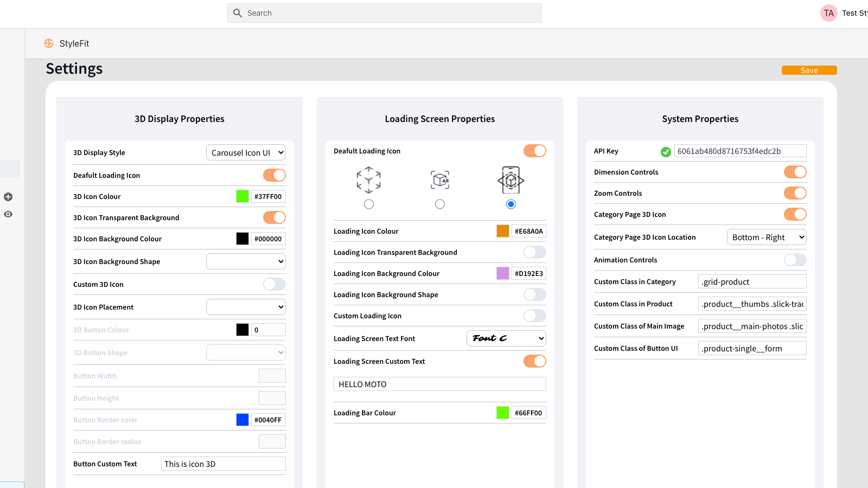The height and width of the screenshot is (488, 868).
Task: Disable Loading Screen Custom Text switch
Action: pyautogui.click(x=535, y=361)
